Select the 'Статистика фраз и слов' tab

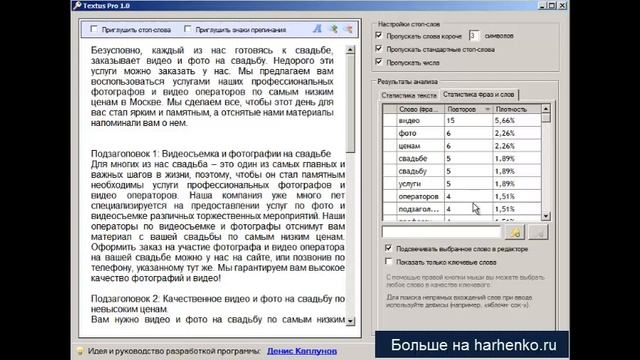478,94
